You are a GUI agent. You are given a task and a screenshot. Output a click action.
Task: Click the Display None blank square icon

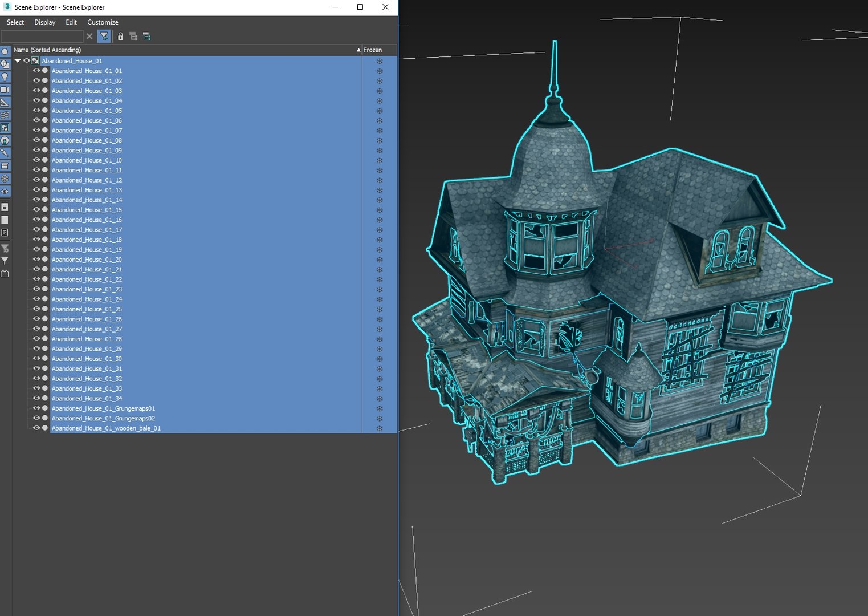[x=5, y=220]
